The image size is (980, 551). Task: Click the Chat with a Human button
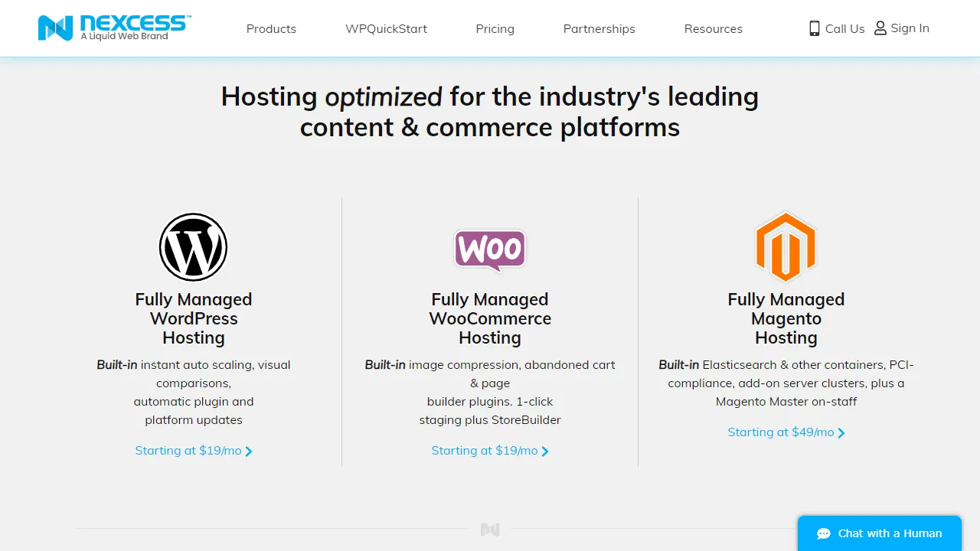880,533
